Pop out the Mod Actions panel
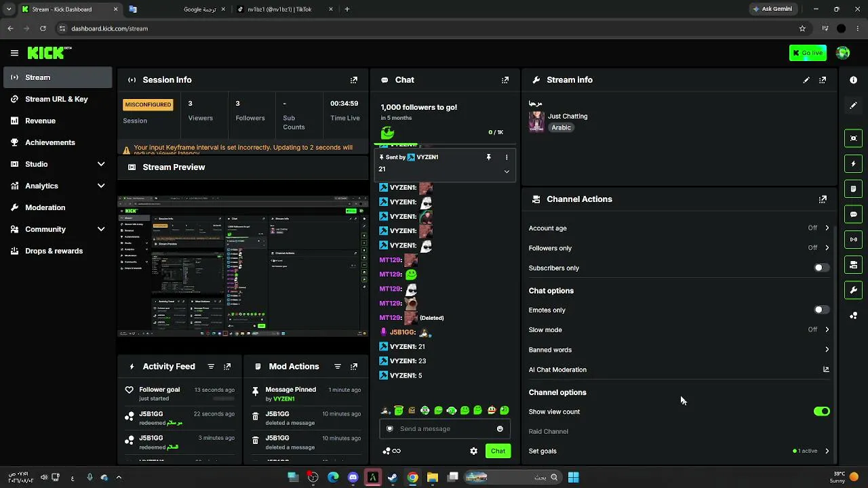868x488 pixels. [x=354, y=367]
